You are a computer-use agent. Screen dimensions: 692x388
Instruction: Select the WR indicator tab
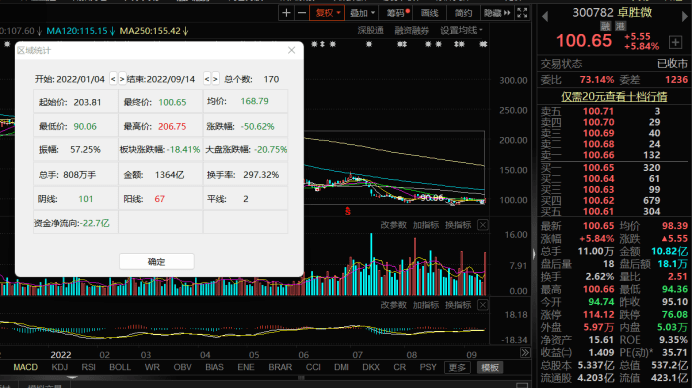(x=152, y=367)
